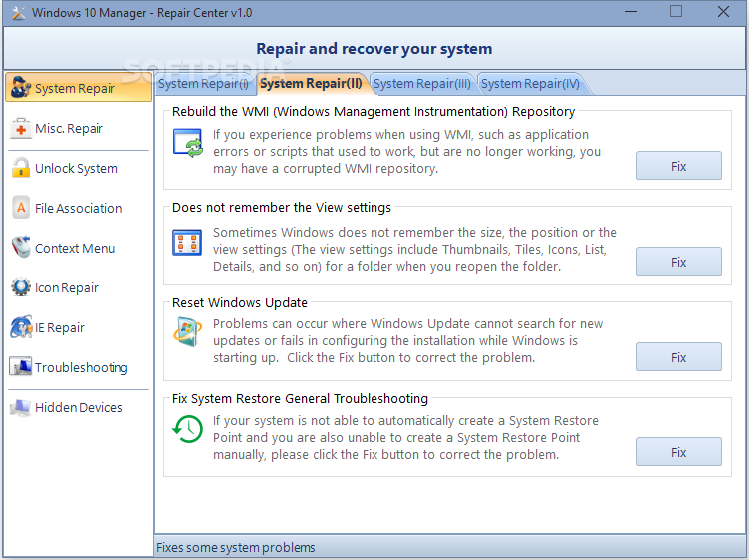This screenshot has height=560, width=749.
Task: Click the File Association letter icon
Action: tap(21, 208)
